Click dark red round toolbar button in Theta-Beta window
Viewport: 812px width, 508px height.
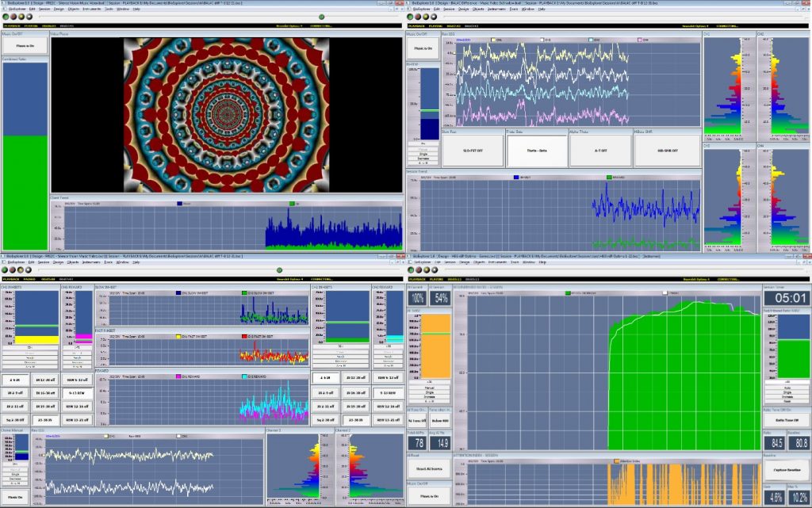pyautogui.click(x=418, y=17)
